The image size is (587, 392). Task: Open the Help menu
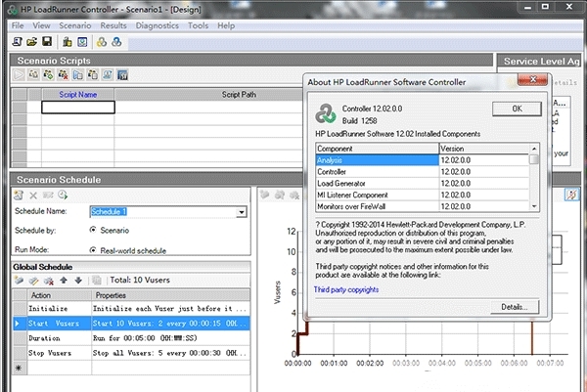(226, 25)
